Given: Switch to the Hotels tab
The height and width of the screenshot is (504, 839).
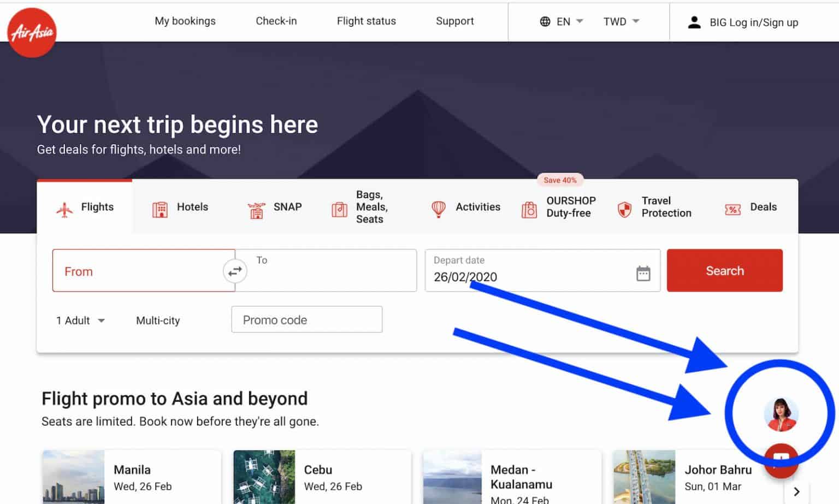Looking at the screenshot, I should pos(180,207).
